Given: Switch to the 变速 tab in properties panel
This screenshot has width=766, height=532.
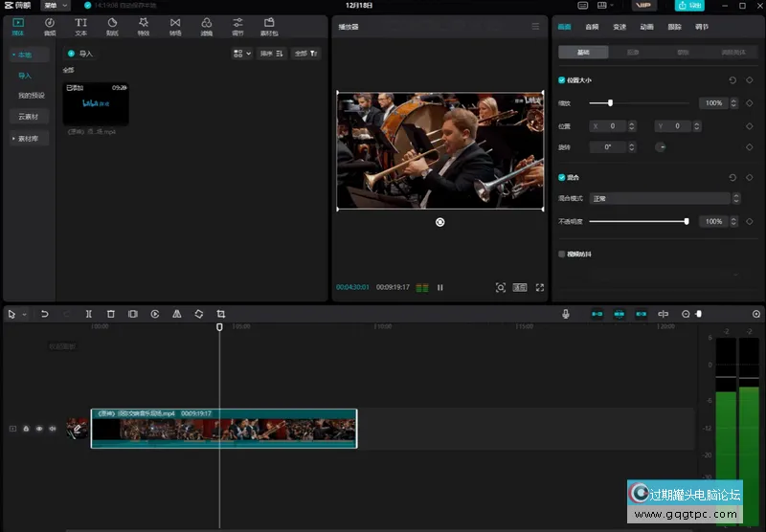Looking at the screenshot, I should point(619,27).
